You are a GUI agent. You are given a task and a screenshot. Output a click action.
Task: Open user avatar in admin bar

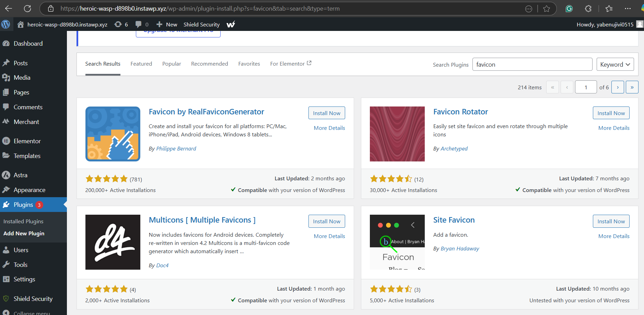coord(640,24)
